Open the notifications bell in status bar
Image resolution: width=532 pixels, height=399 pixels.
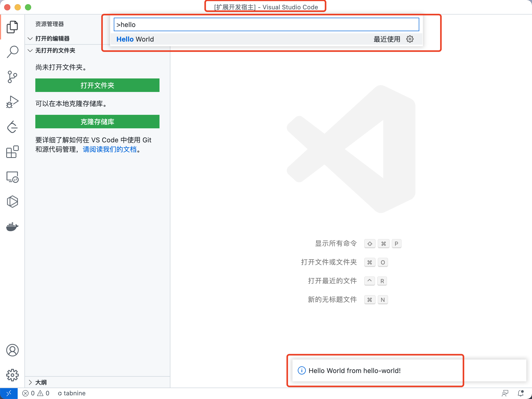521,393
